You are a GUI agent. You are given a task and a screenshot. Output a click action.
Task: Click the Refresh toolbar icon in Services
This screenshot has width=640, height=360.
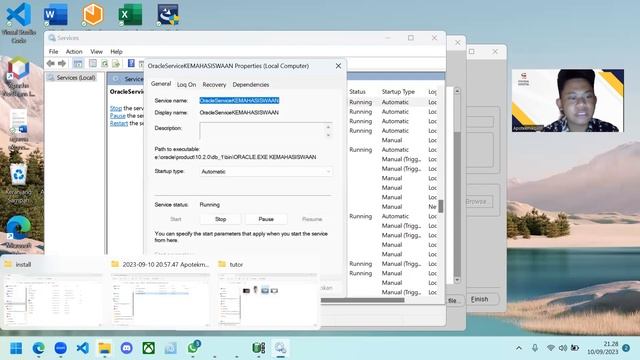104,63
